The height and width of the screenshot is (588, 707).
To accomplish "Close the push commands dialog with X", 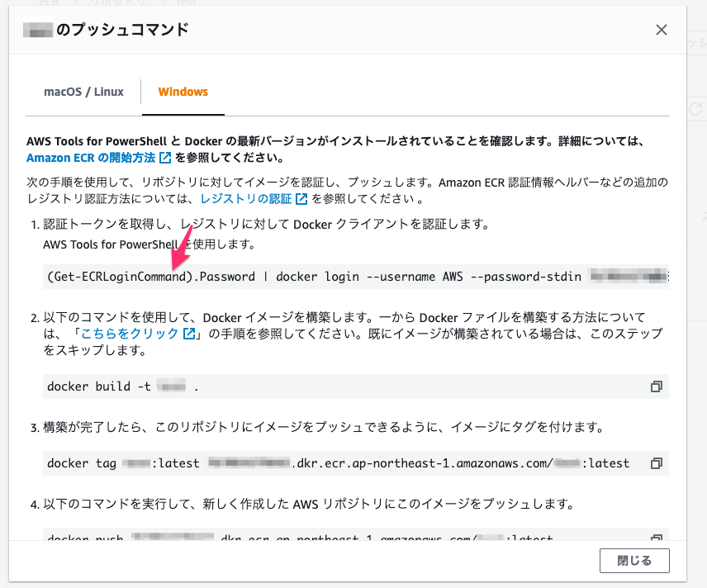I will 661,30.
